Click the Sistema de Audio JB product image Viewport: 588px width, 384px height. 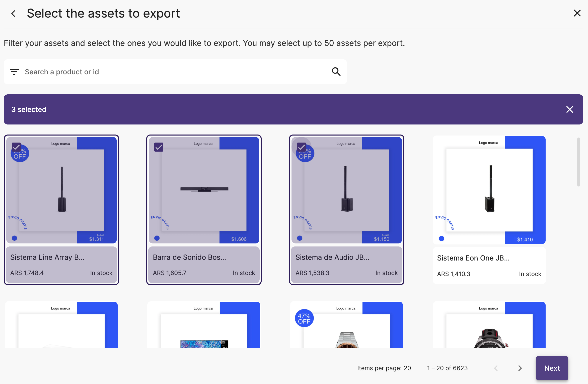pos(347,190)
